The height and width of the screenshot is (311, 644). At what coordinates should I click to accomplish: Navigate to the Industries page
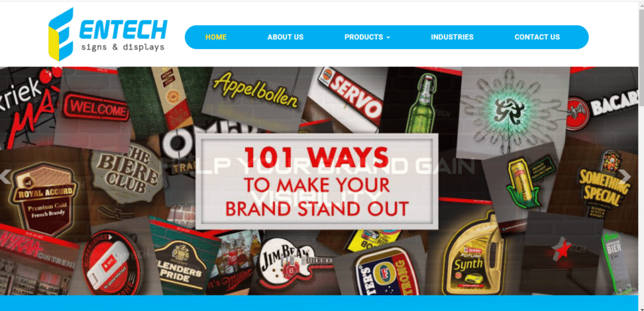tap(452, 37)
